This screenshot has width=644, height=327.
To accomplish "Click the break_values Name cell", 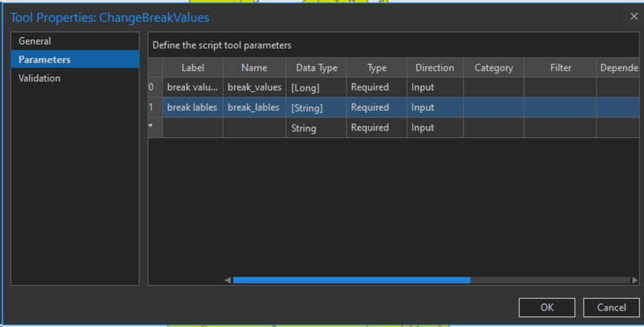I will click(x=255, y=87).
